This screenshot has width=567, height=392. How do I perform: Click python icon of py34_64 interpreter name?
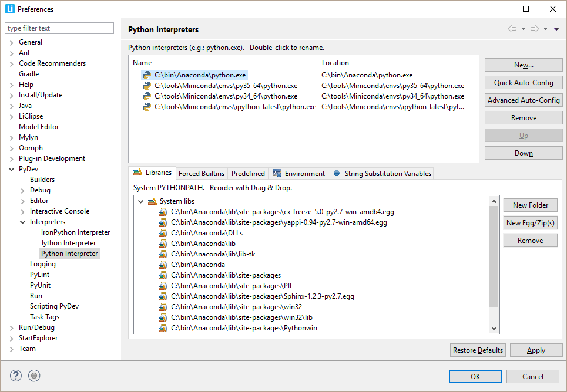click(x=146, y=96)
